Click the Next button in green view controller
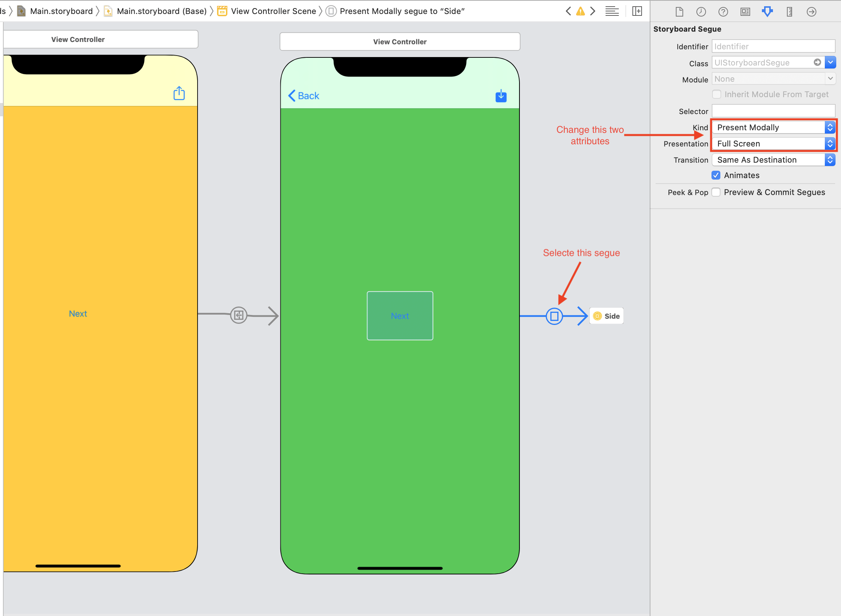The image size is (841, 616). point(400,315)
